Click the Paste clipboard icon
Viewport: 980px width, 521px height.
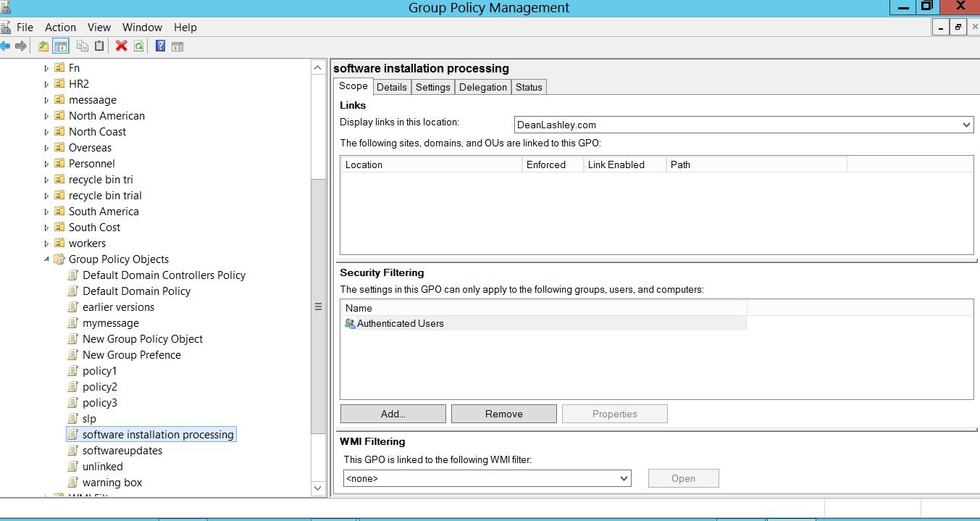click(x=99, y=46)
